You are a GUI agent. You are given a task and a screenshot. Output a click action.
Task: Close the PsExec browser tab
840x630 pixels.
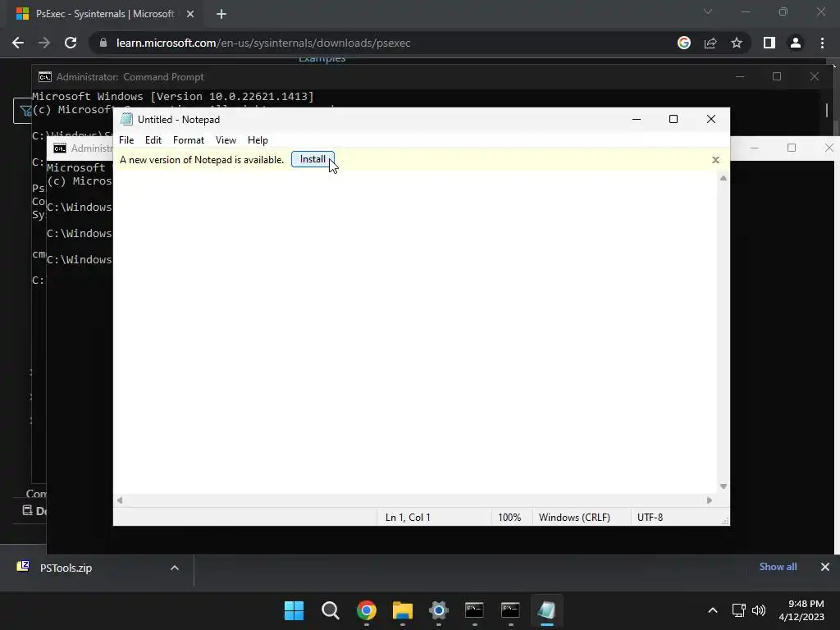(x=190, y=14)
